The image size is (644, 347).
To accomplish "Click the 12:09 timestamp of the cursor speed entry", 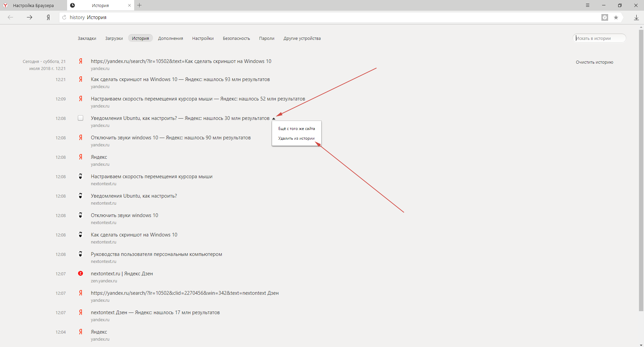I will tap(61, 99).
